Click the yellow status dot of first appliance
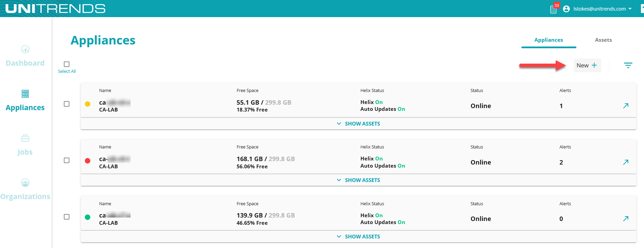 88,104
